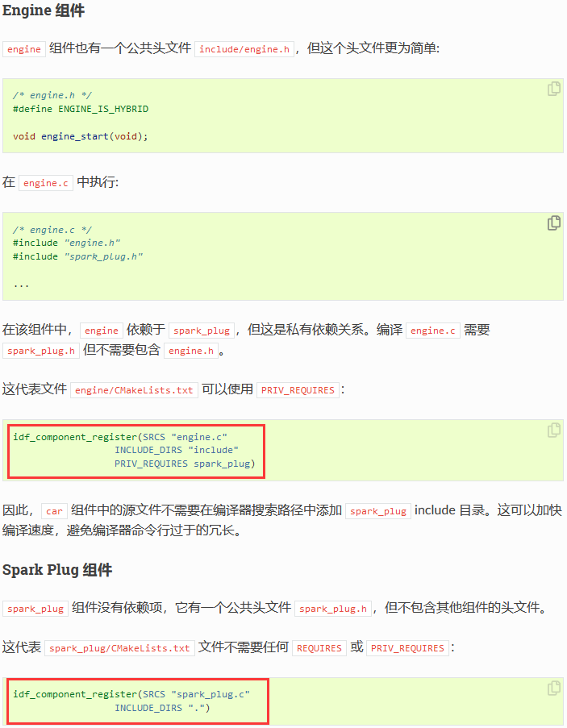Click the "/* engine.h */" comment line

click(x=52, y=95)
